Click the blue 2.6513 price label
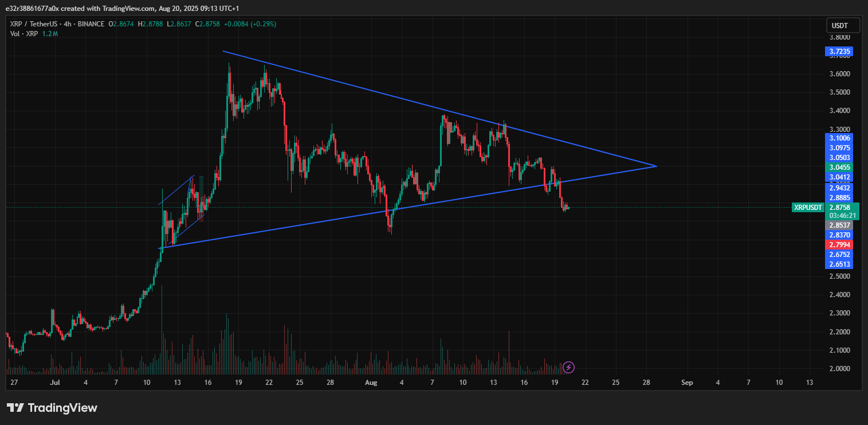This screenshot has height=425, width=868. (839, 263)
